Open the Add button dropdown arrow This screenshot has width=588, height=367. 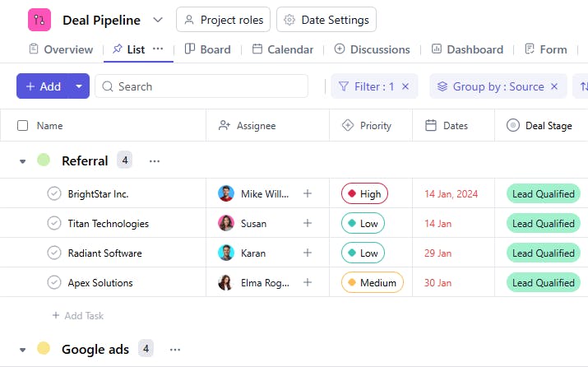pyautogui.click(x=79, y=86)
